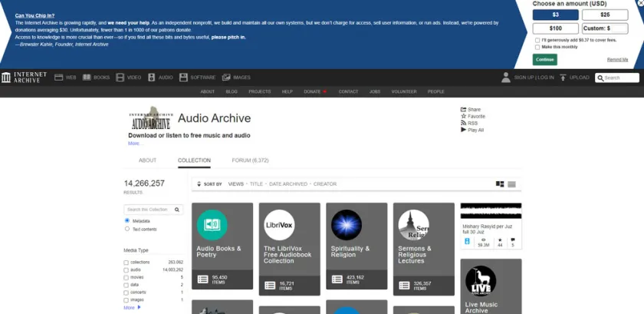Switch to list view layout icon
The width and height of the screenshot is (644, 314).
(512, 184)
